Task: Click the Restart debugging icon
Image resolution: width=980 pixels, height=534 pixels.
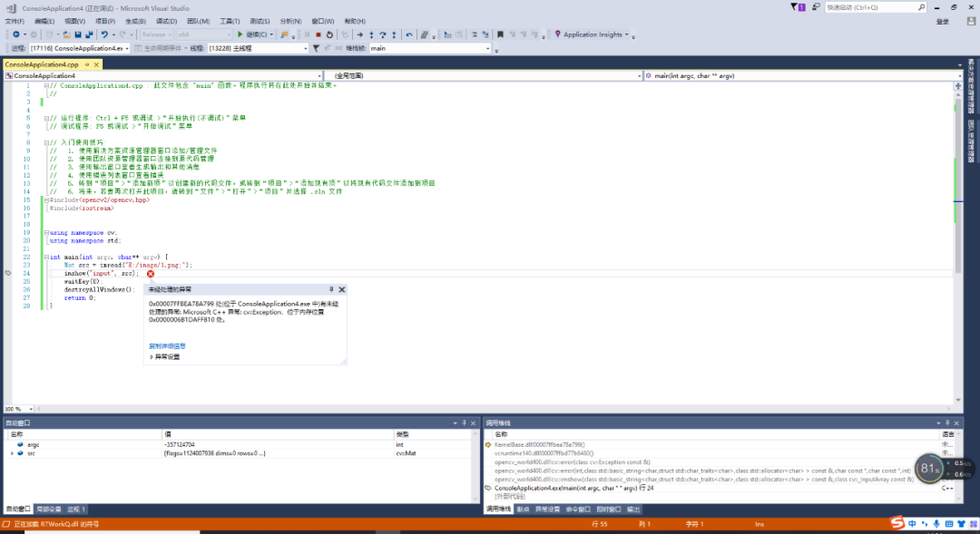Action: [329, 34]
